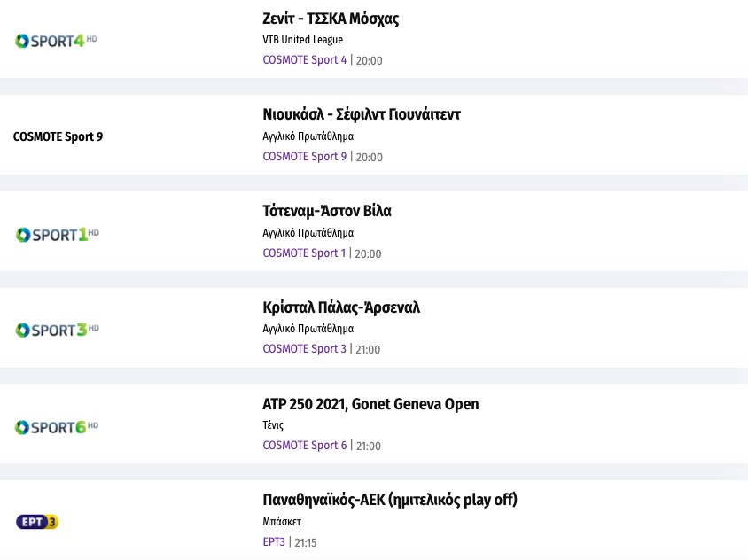Select the purple COSMOTE Sport 3 channel link
This screenshot has height=560, width=748.
click(305, 349)
